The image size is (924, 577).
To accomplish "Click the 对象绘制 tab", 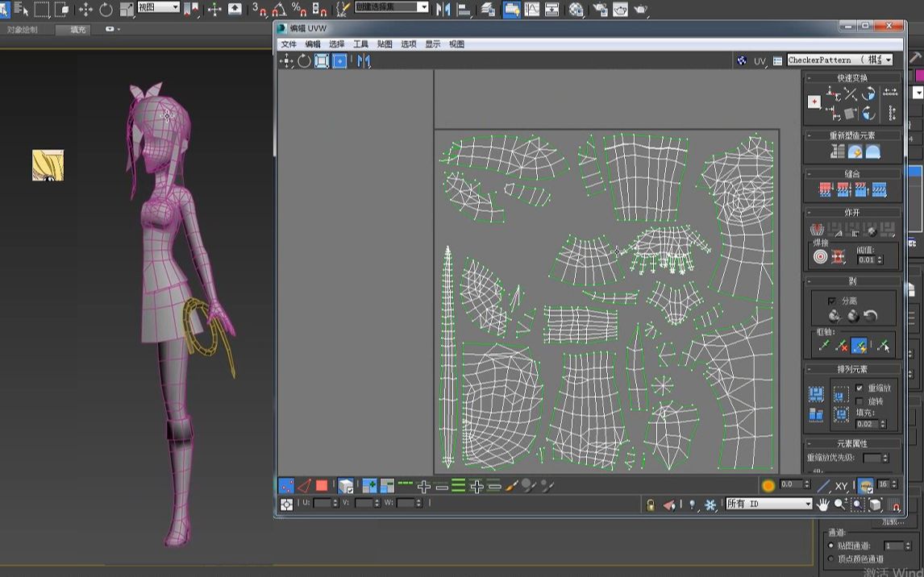I will (x=23, y=30).
